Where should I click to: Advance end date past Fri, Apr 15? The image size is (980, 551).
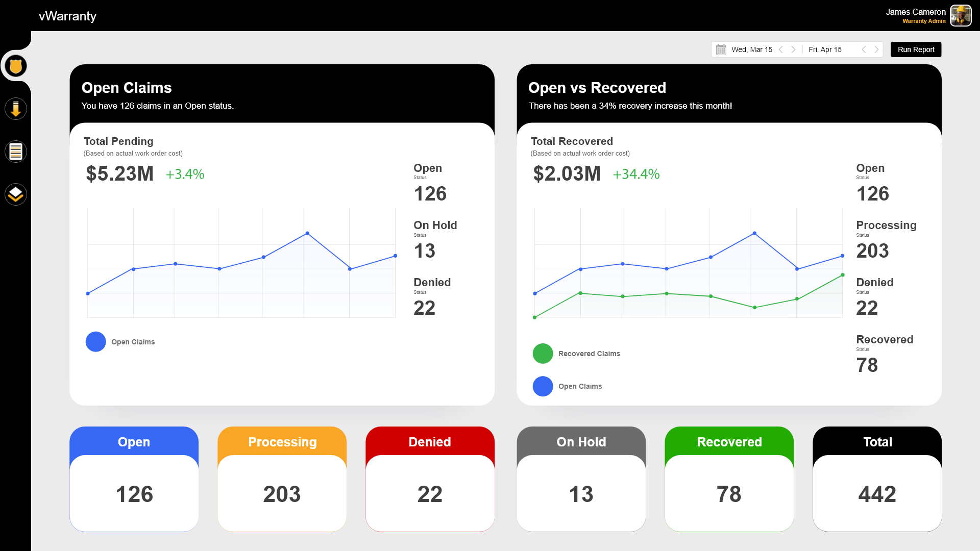pos(876,49)
